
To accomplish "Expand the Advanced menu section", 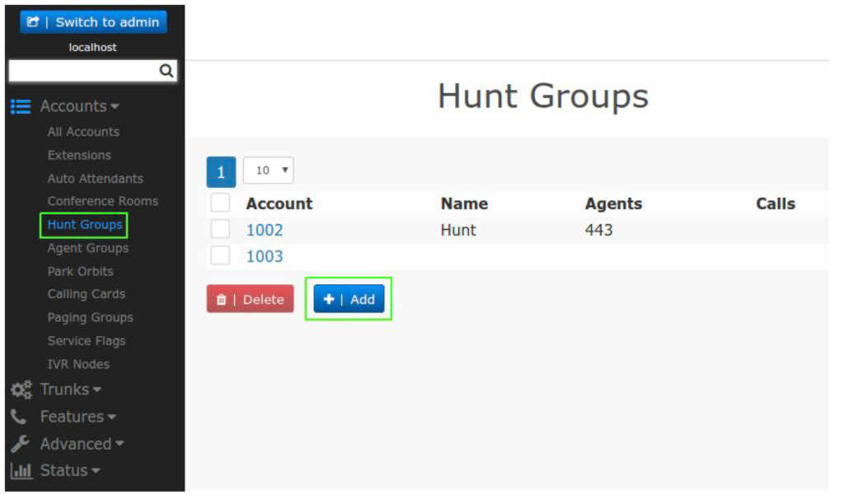I will coord(82,444).
